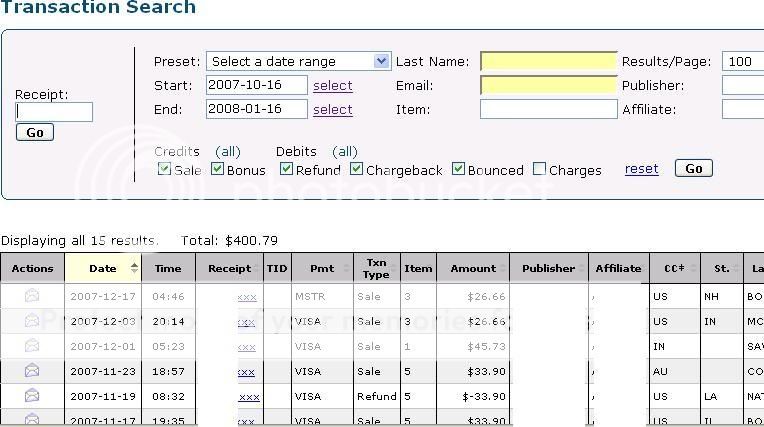764x427 pixels.
Task: Focus the Receipt input field
Action: [x=54, y=112]
